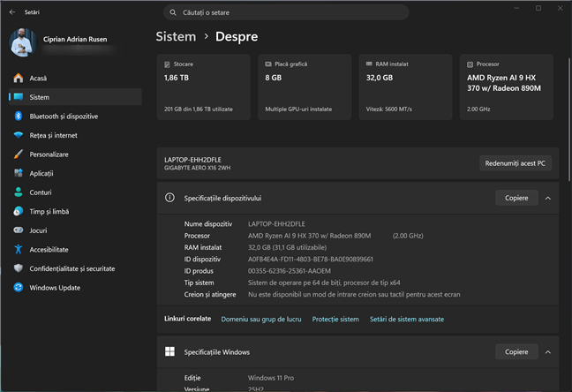Viewport: 572px width, 392px height.
Task: Click the Stocare card disk icon
Action: 167,64
